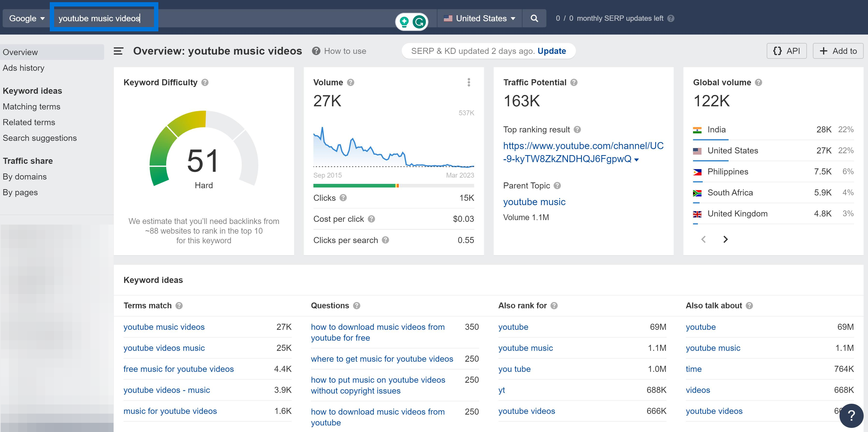Click the hamburger icon beside Overview title
This screenshot has width=868, height=432.
[118, 51]
